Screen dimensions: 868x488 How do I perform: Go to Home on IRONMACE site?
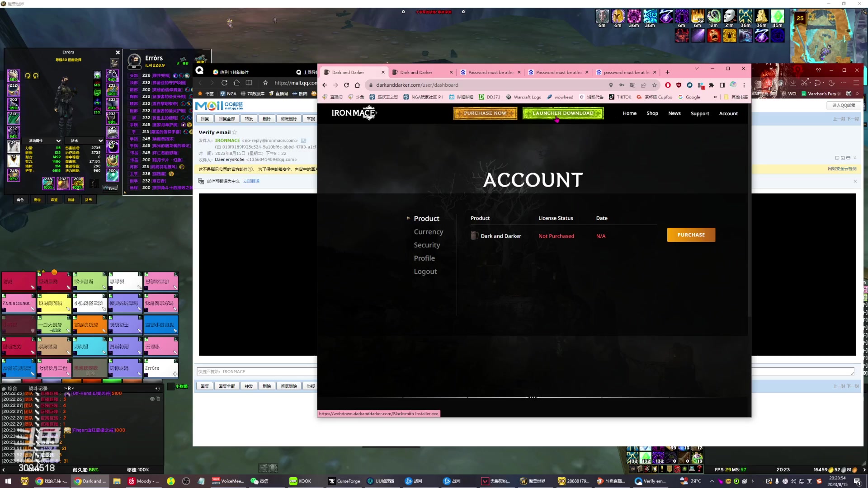629,113
